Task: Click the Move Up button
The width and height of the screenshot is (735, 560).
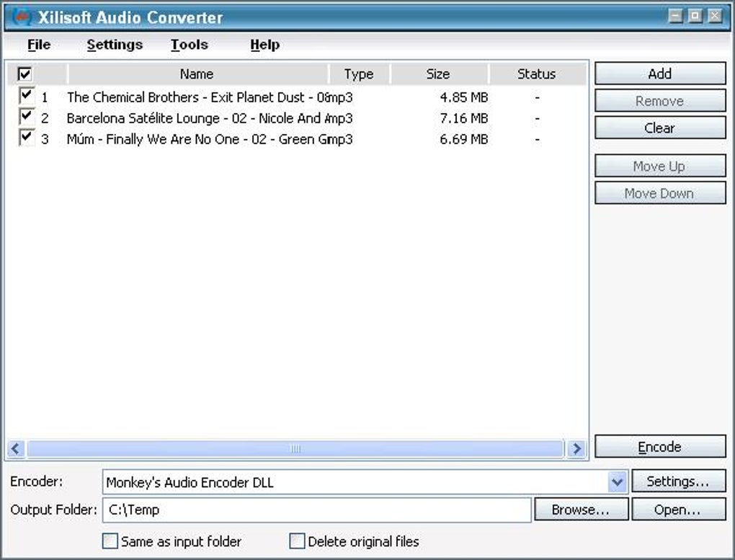Action: (660, 166)
